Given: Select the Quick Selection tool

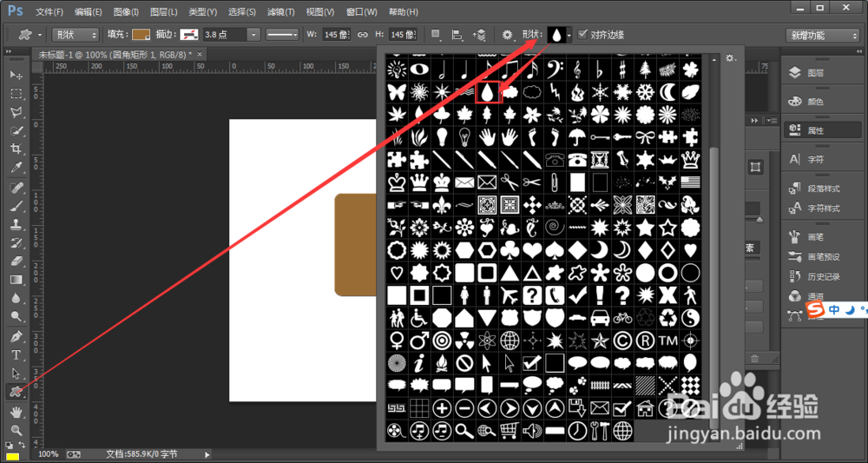Looking at the screenshot, I should pos(16,130).
